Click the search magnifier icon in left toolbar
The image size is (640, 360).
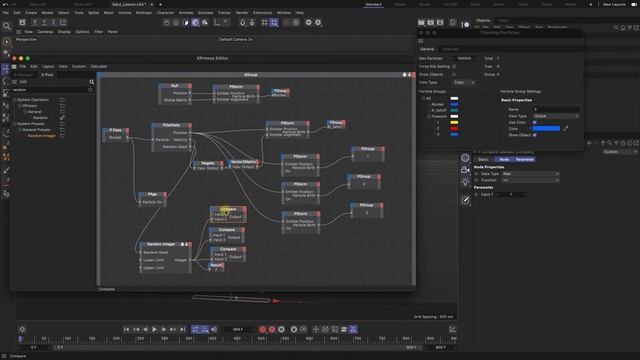[x=7, y=27]
